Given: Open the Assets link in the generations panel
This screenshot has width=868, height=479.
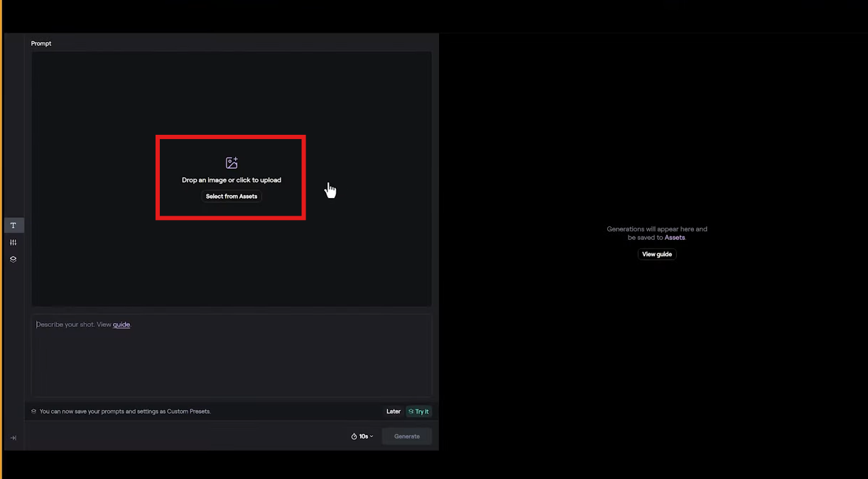Looking at the screenshot, I should [x=675, y=238].
